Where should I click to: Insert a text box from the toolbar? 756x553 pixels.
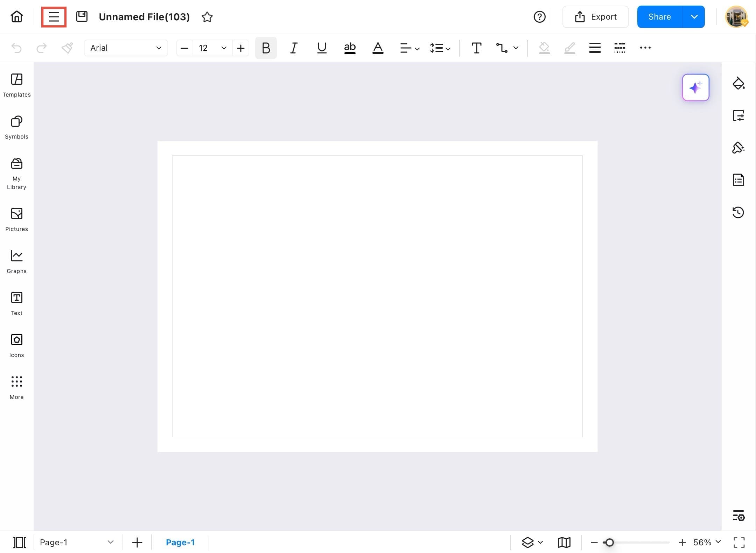coord(476,48)
